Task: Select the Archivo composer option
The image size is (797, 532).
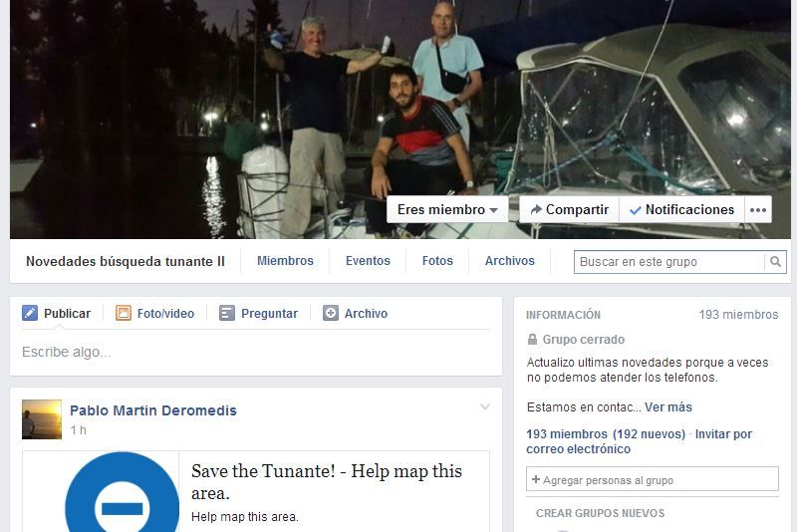Action: coord(355,313)
